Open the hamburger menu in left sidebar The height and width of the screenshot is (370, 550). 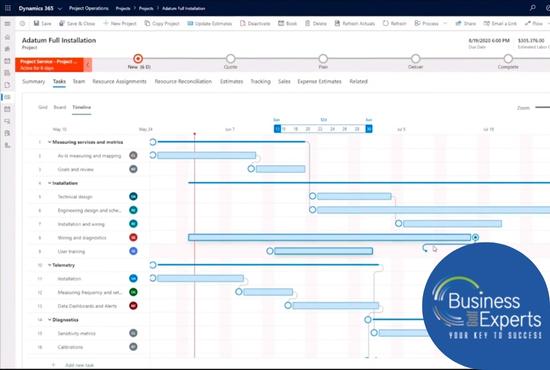pyautogui.click(x=7, y=23)
